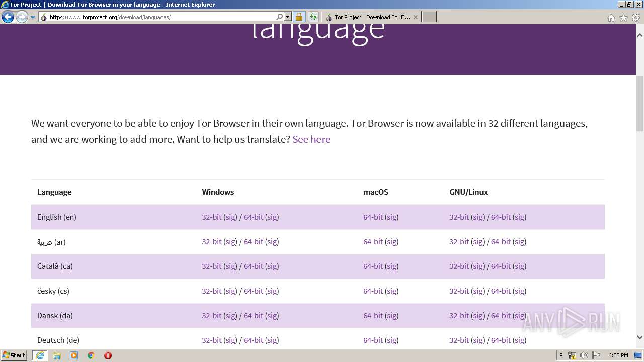Close the Tor Project tab
Viewport: 644px width, 362px height.
pyautogui.click(x=415, y=17)
